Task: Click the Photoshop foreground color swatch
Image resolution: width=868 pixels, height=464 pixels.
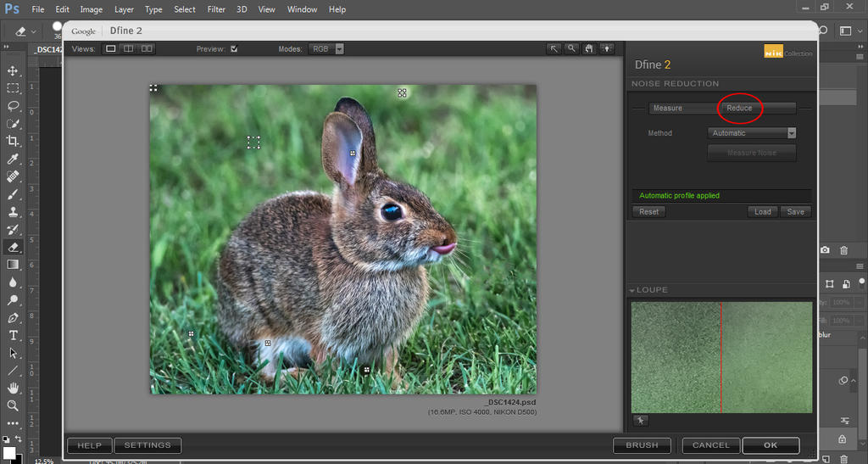Action: pos(9,453)
